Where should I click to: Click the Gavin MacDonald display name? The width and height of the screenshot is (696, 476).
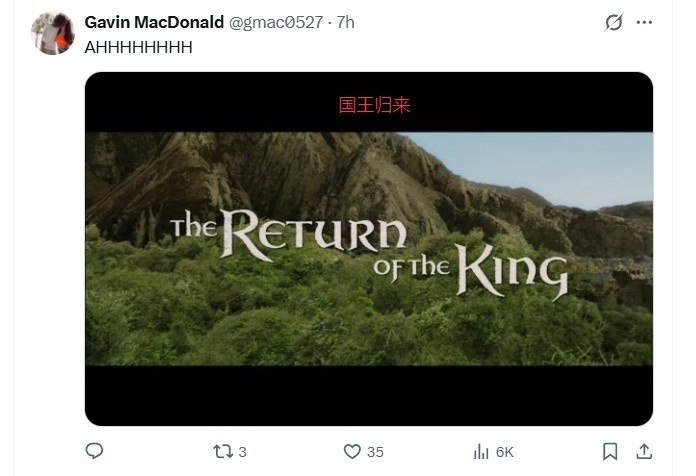[x=154, y=22]
